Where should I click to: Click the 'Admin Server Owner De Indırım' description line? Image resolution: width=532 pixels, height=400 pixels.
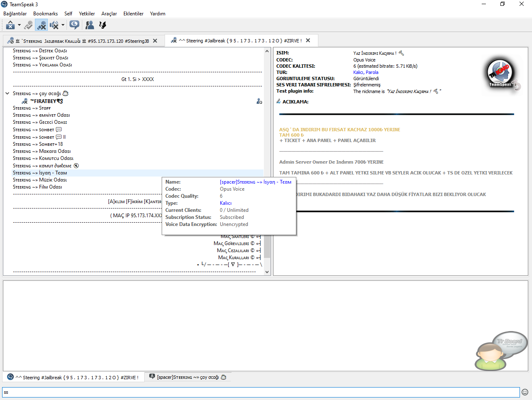[331, 162]
